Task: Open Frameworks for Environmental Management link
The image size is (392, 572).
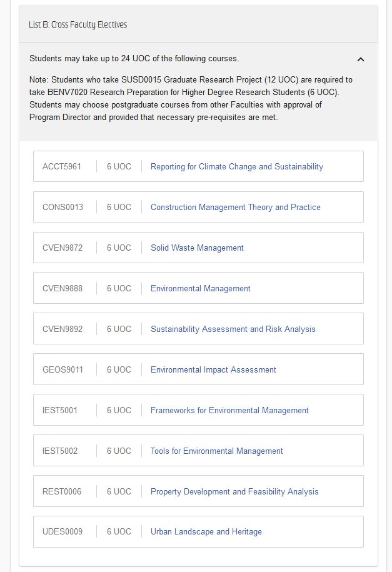Action: 229,410
